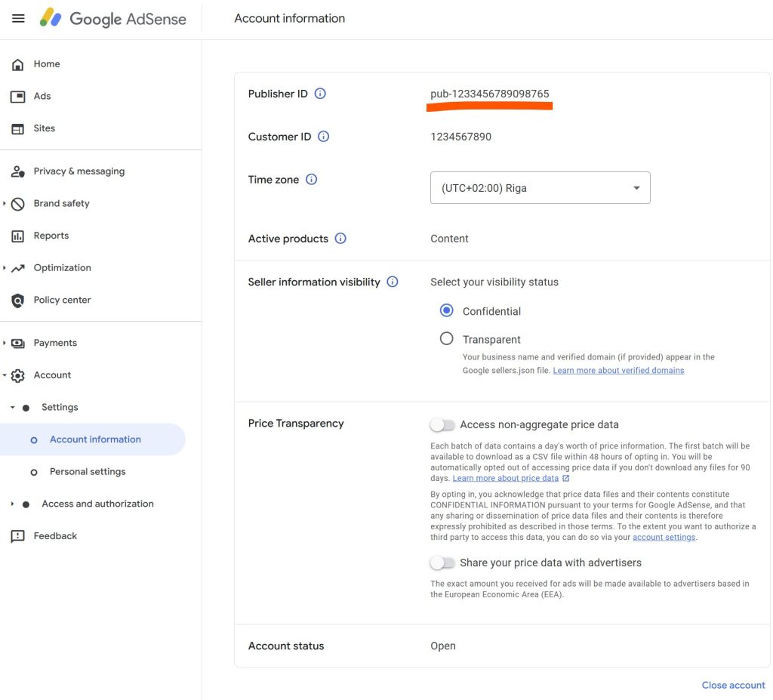The image size is (773, 700).
Task: Click the info icon beside Publisher ID
Action: click(320, 94)
